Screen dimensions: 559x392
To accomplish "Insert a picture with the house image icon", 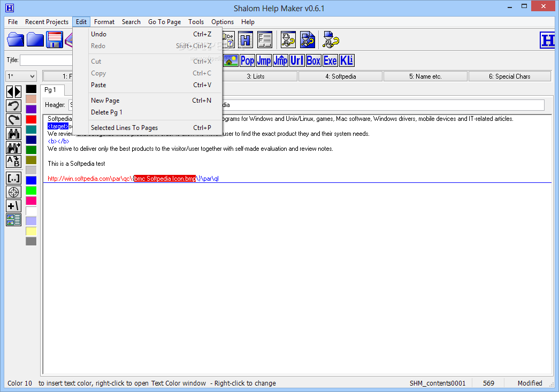I will coord(231,60).
